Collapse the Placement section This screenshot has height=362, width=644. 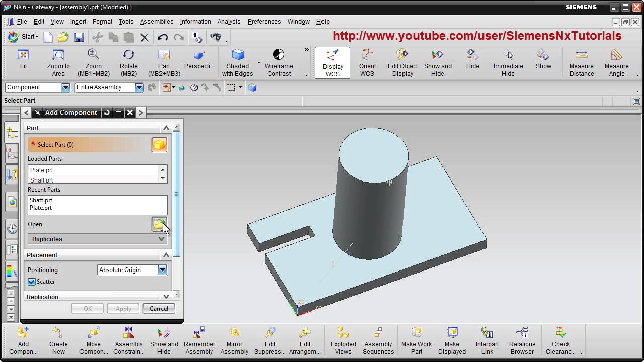166,255
